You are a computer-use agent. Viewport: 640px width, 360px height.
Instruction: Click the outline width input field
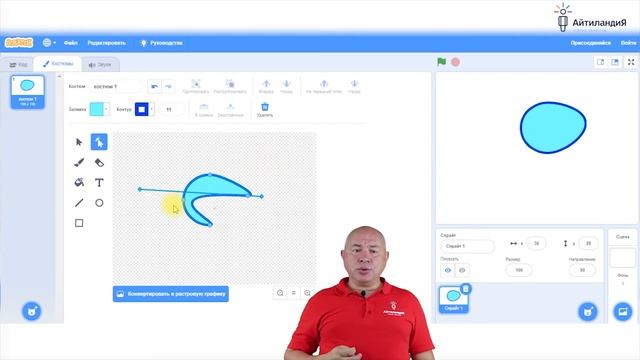click(x=171, y=109)
